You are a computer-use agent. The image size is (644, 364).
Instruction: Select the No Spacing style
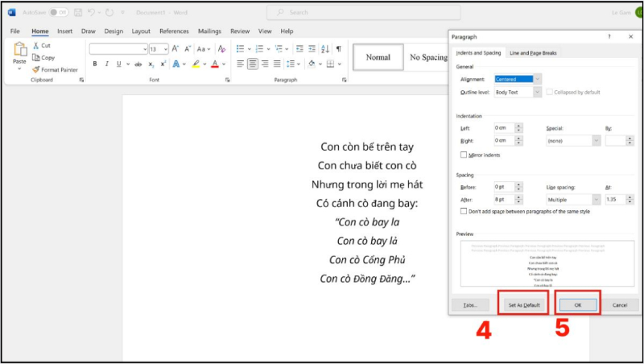tap(427, 57)
